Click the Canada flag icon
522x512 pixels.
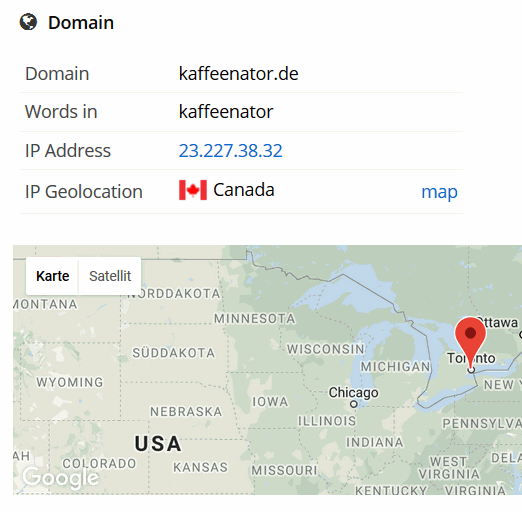[193, 190]
